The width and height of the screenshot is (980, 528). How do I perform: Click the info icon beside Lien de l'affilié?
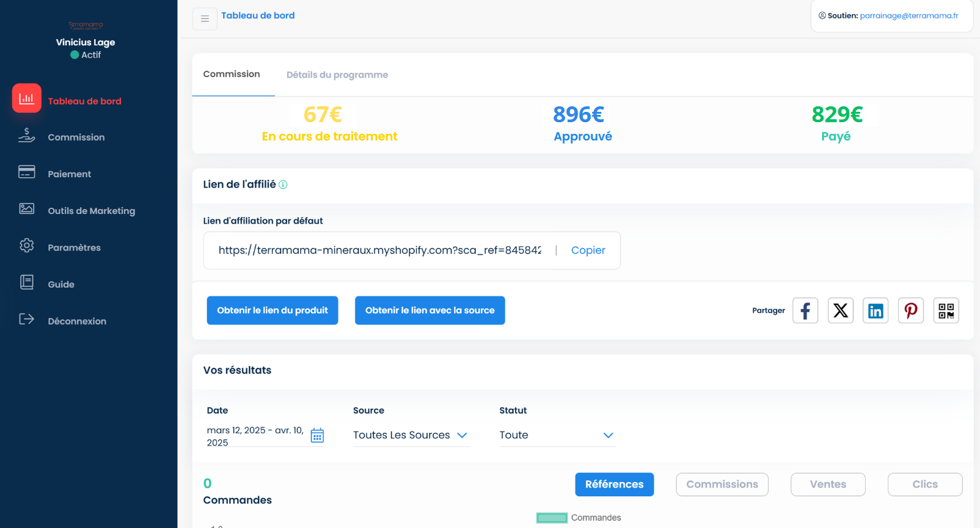[283, 185]
